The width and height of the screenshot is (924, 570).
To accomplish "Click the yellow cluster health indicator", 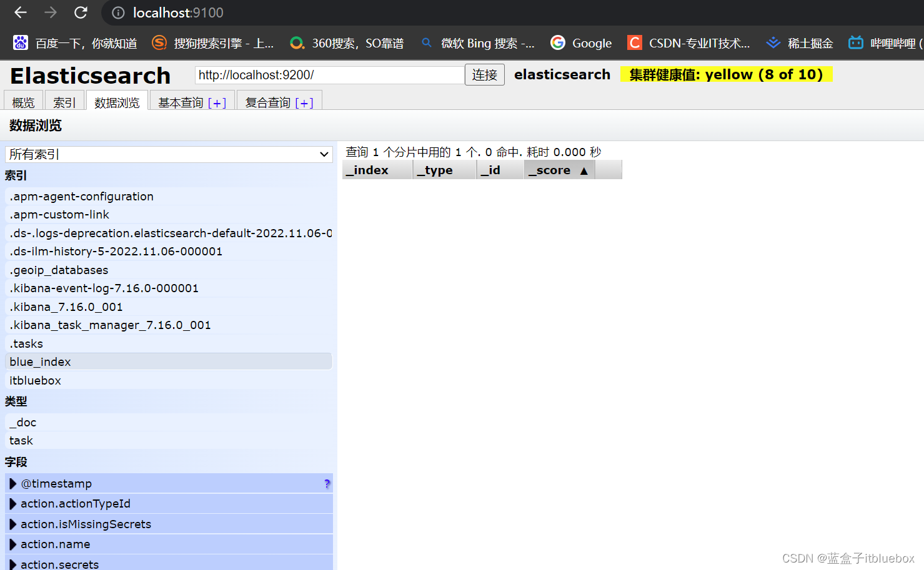I will [x=727, y=74].
